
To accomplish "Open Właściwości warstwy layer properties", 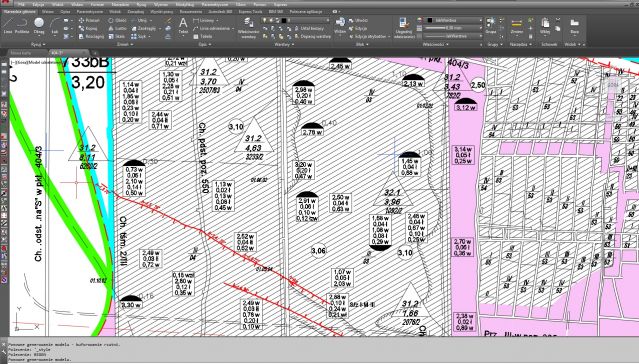I will tap(248, 28).
